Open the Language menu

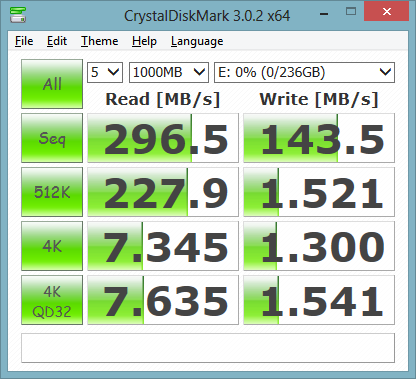(x=197, y=41)
